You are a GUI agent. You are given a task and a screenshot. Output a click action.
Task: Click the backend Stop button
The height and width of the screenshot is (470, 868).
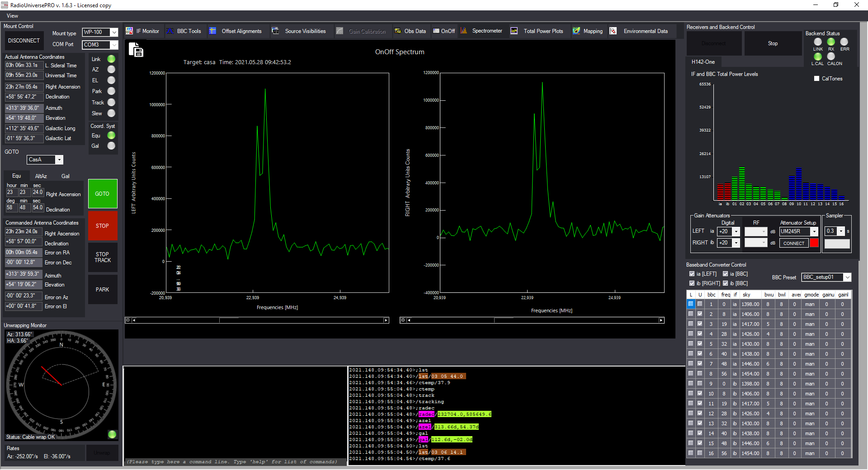[x=773, y=43]
